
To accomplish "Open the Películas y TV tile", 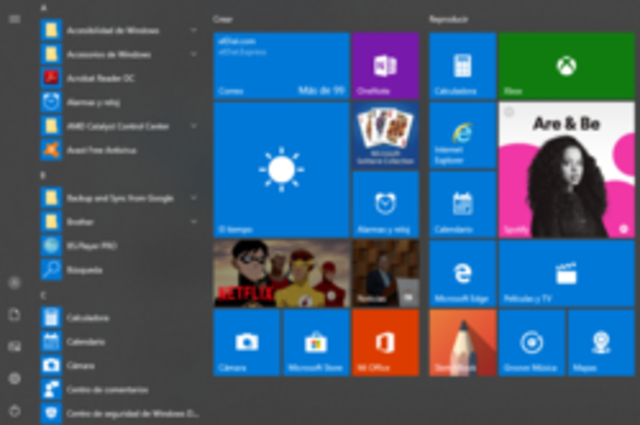I will 567,274.
